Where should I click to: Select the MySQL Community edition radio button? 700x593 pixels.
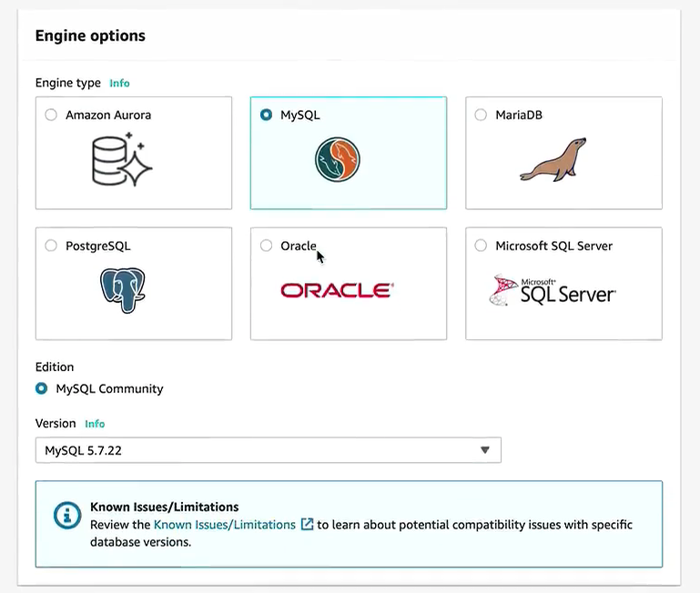(42, 388)
